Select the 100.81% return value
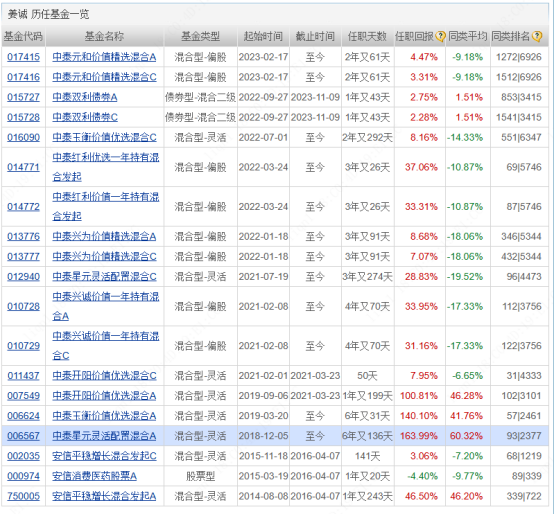The image size is (554, 515). [x=419, y=396]
